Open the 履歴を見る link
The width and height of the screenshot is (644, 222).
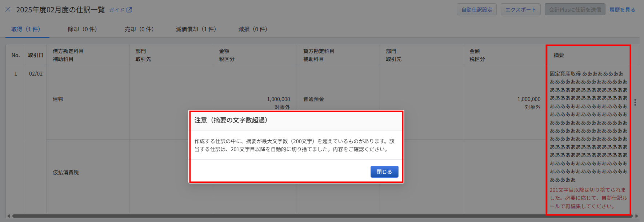pyautogui.click(x=622, y=9)
